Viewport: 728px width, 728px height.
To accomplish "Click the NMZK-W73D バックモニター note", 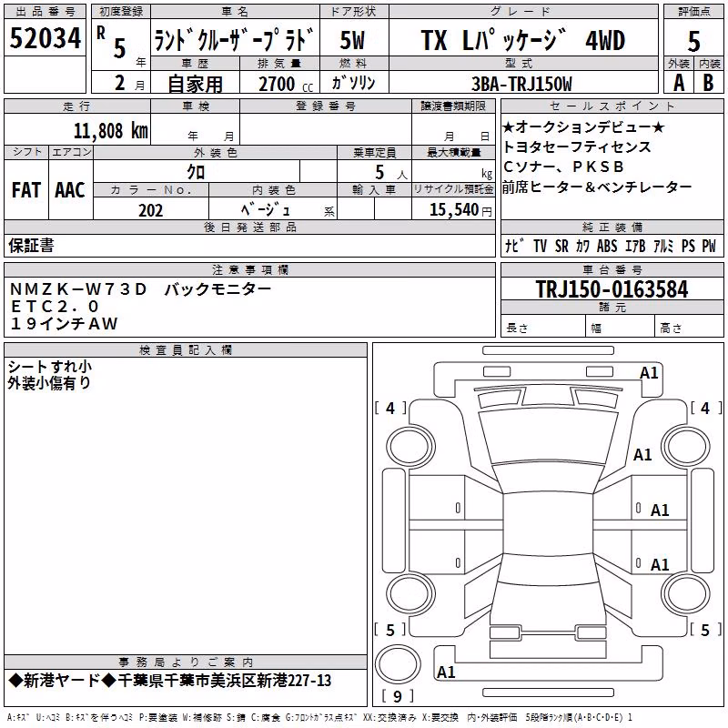I will [x=140, y=289].
